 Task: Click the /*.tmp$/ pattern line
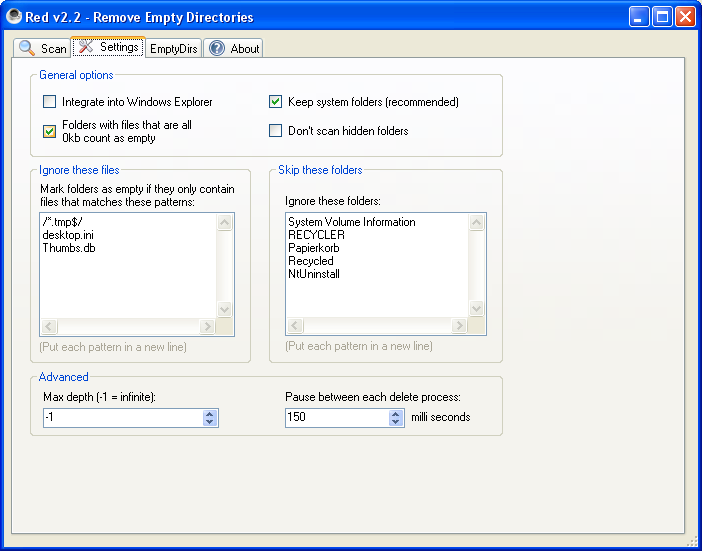point(62,222)
